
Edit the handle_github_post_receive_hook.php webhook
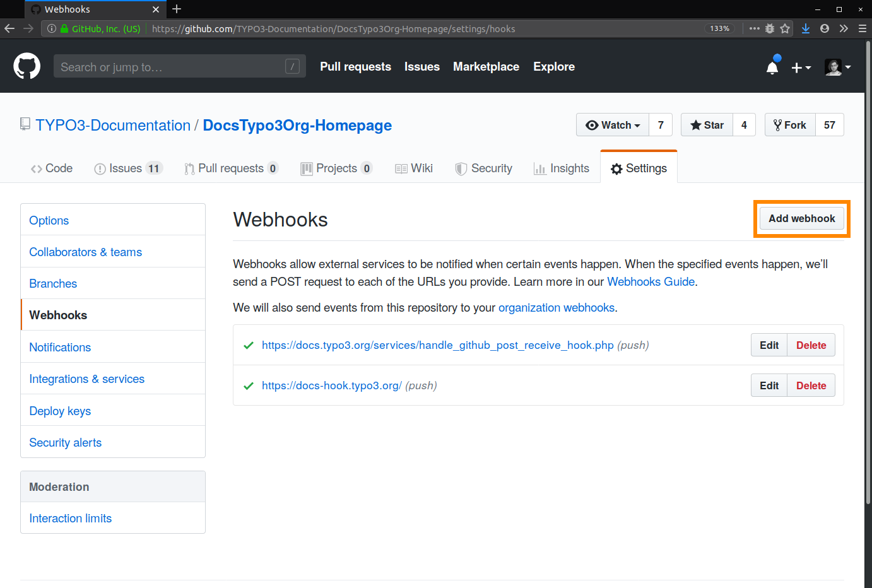pos(769,345)
